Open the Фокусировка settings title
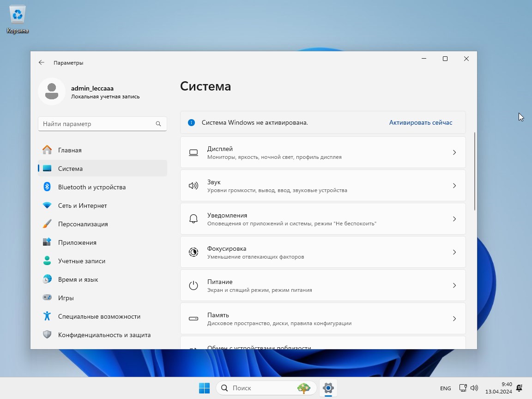Screen dimensions: 532x399 227,248
